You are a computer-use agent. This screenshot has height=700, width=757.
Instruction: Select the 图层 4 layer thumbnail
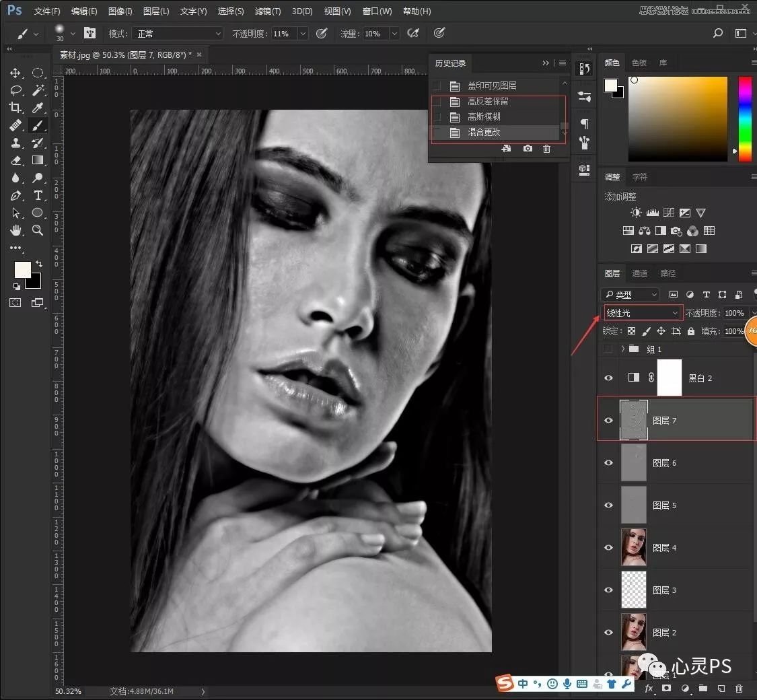633,547
